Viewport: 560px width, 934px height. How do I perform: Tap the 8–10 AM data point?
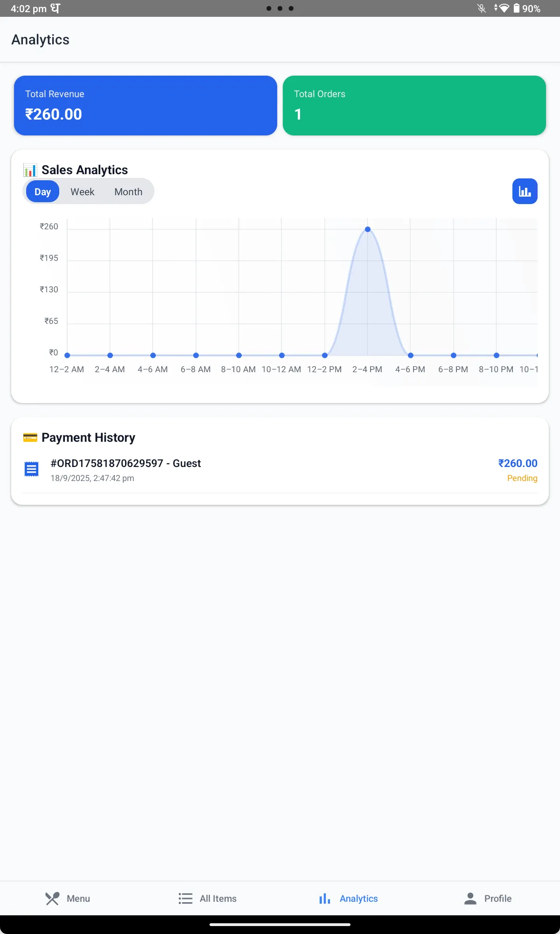[239, 355]
